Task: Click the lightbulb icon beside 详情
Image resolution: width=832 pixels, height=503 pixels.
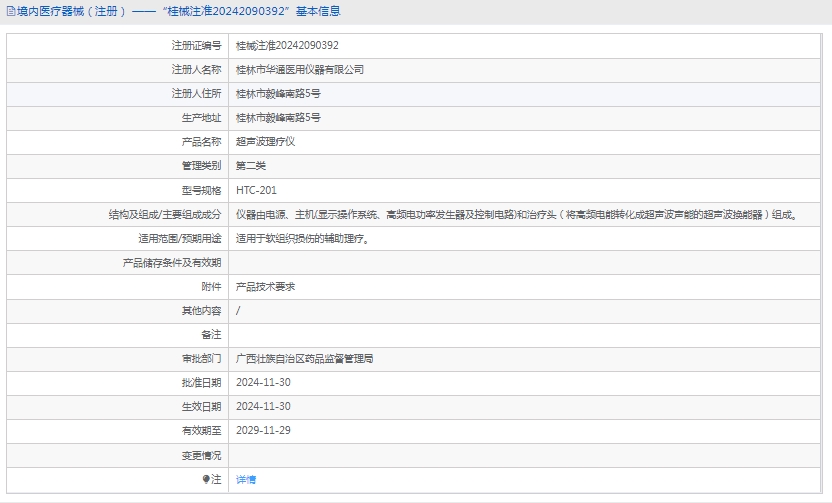Action: coord(207,479)
